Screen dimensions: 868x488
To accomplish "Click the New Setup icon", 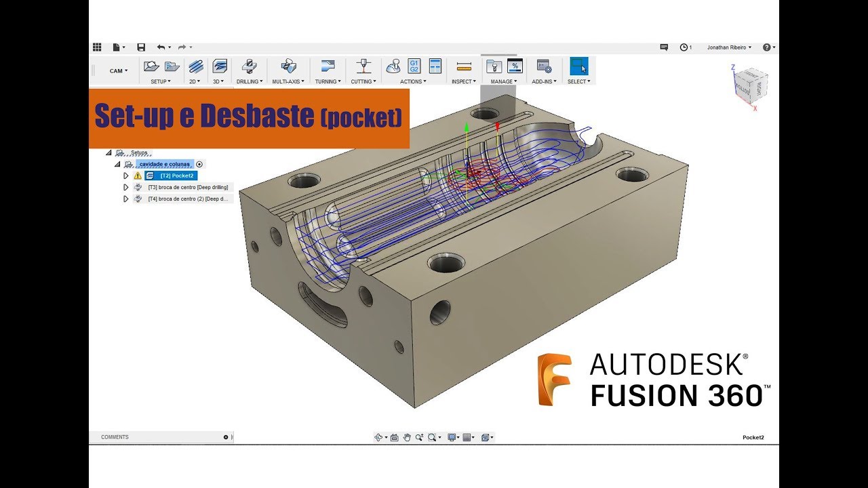I will (x=151, y=66).
